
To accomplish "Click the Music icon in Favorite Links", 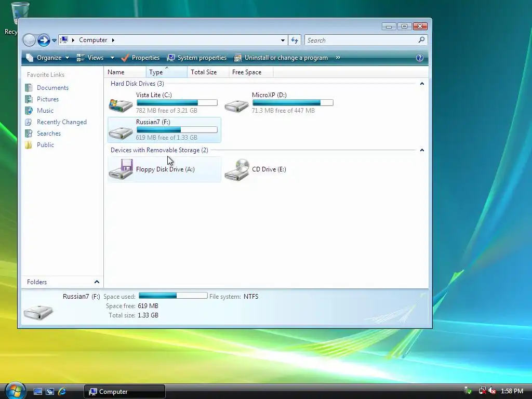I will 29,111.
